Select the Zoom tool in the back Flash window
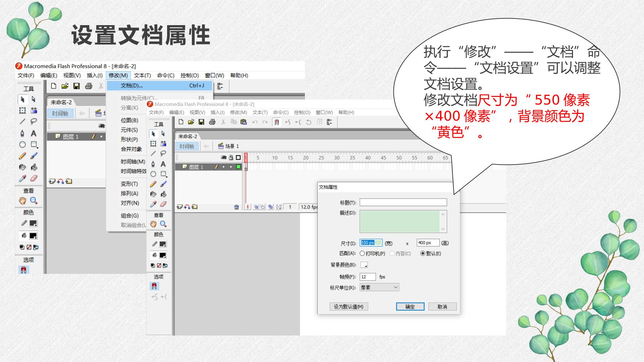644x362 pixels. click(x=34, y=200)
